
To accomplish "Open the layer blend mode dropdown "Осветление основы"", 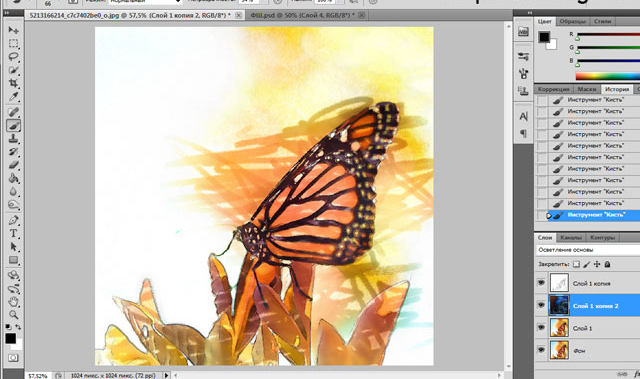I will [x=588, y=250].
